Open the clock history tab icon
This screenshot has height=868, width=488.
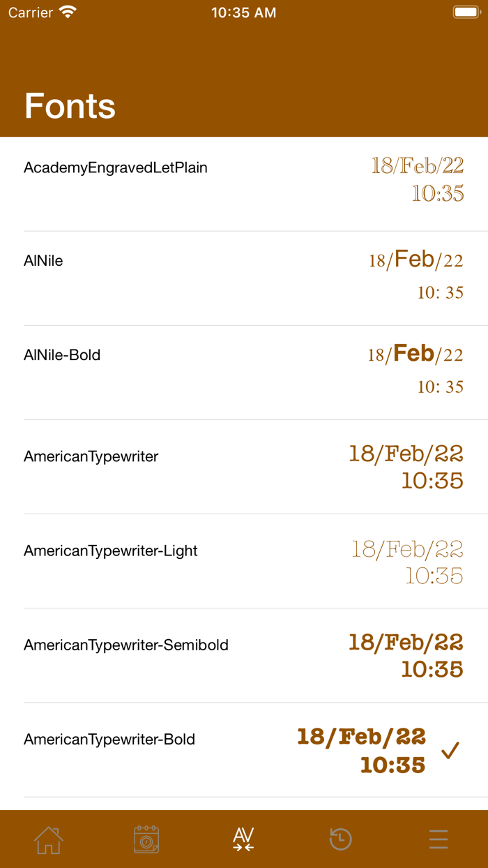341,839
